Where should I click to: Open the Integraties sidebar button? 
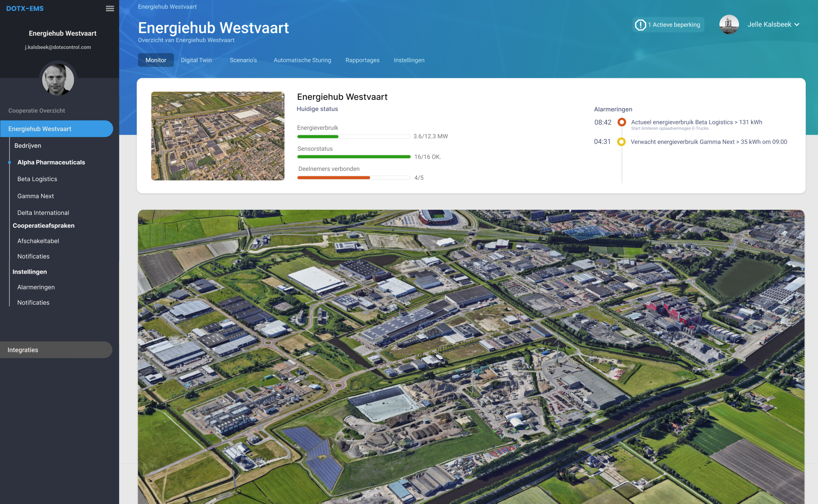[x=56, y=350]
